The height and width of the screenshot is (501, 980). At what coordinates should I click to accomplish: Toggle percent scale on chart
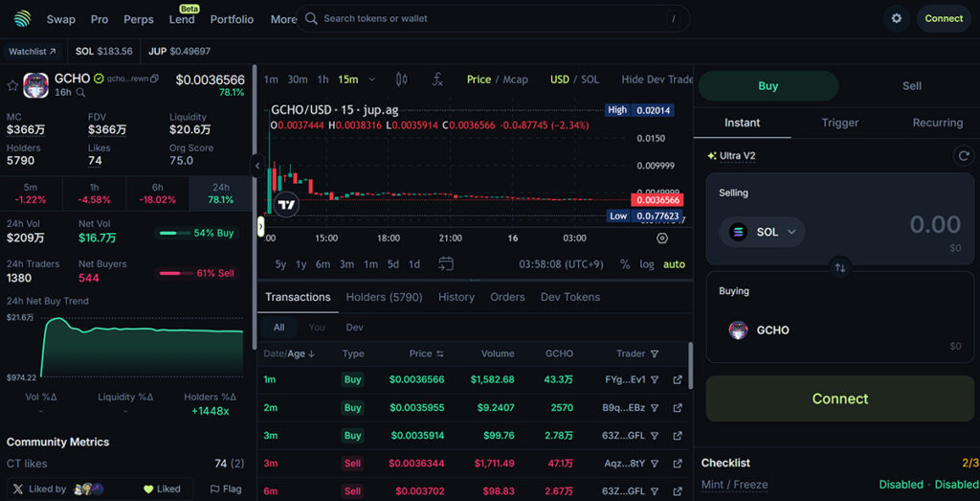[625, 264]
